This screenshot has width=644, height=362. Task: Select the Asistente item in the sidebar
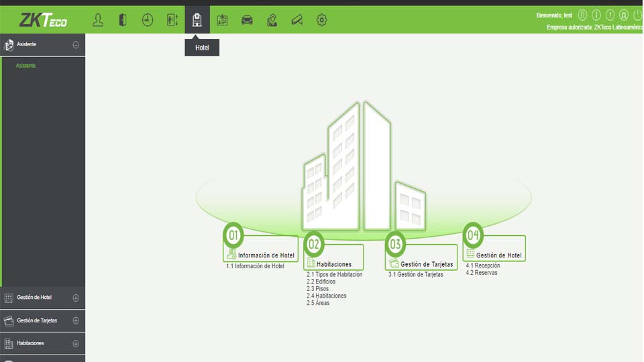[x=26, y=66]
